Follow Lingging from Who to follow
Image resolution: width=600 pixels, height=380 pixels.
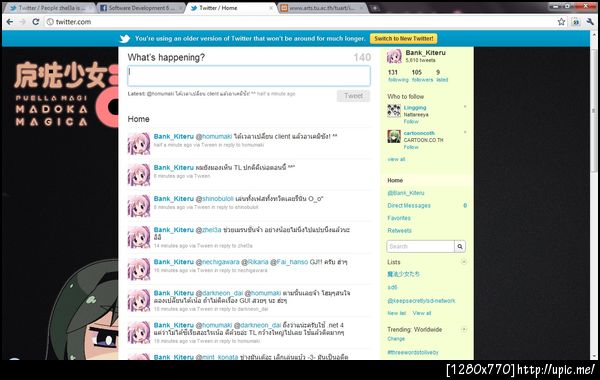pyautogui.click(x=411, y=122)
